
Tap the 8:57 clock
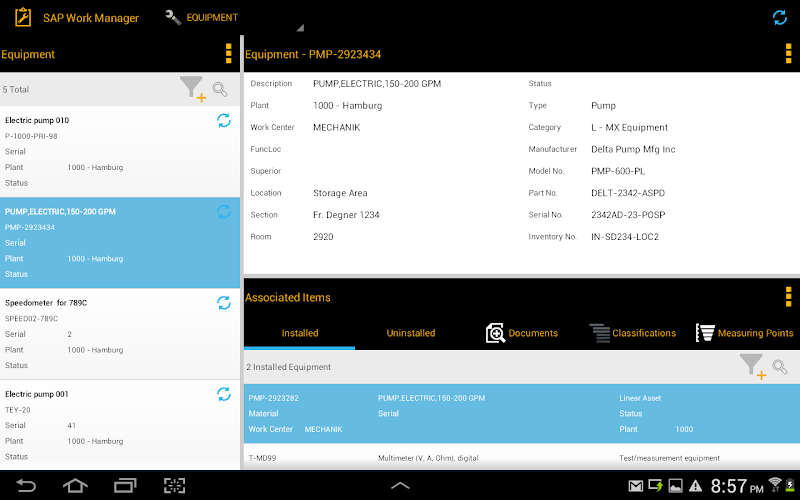pos(737,486)
